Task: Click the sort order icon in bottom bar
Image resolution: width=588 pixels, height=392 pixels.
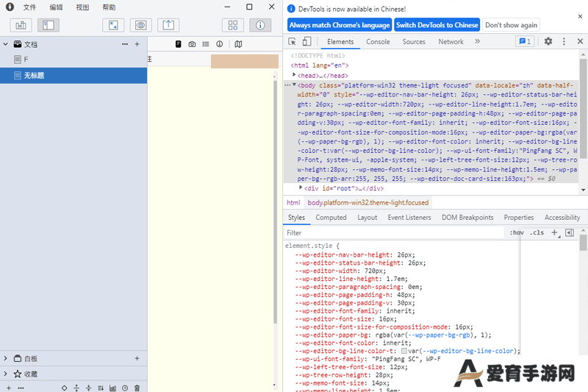Action: click(x=101, y=388)
